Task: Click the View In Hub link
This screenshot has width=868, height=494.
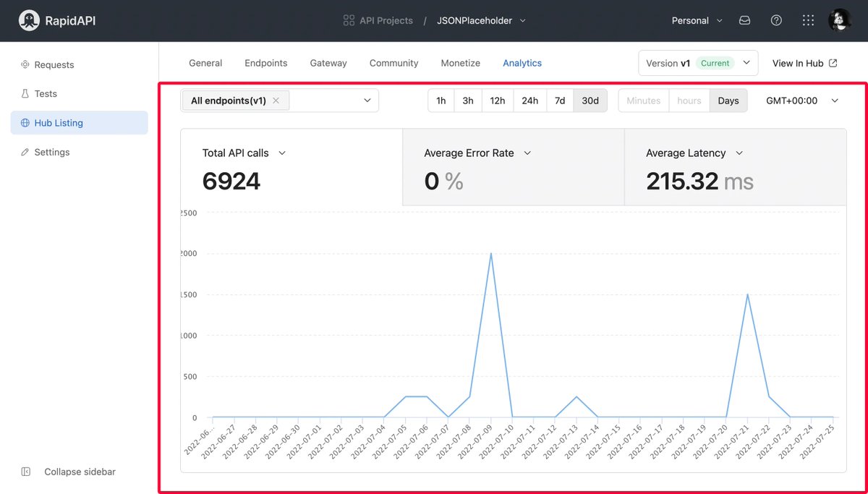Action: click(x=804, y=63)
